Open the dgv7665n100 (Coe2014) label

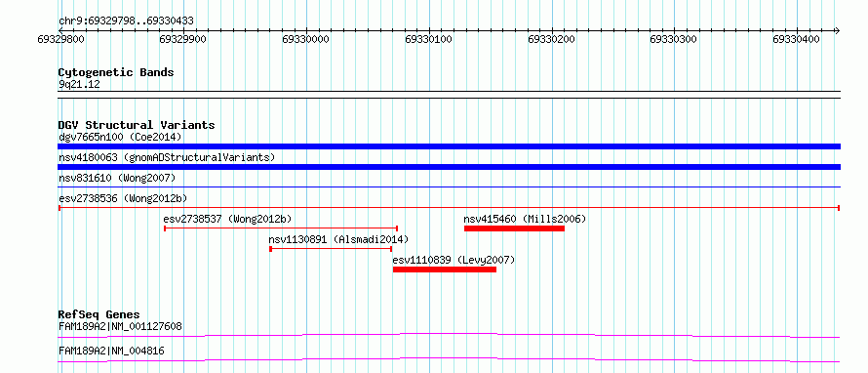click(120, 137)
